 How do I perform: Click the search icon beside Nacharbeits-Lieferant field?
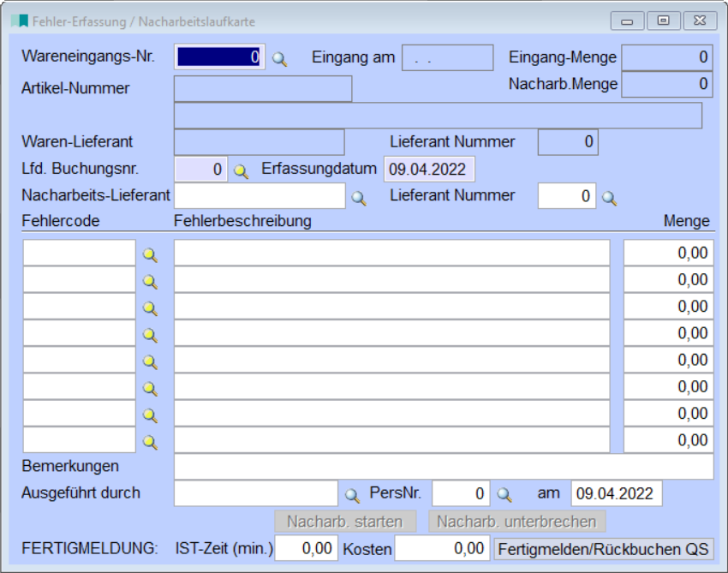tap(358, 198)
